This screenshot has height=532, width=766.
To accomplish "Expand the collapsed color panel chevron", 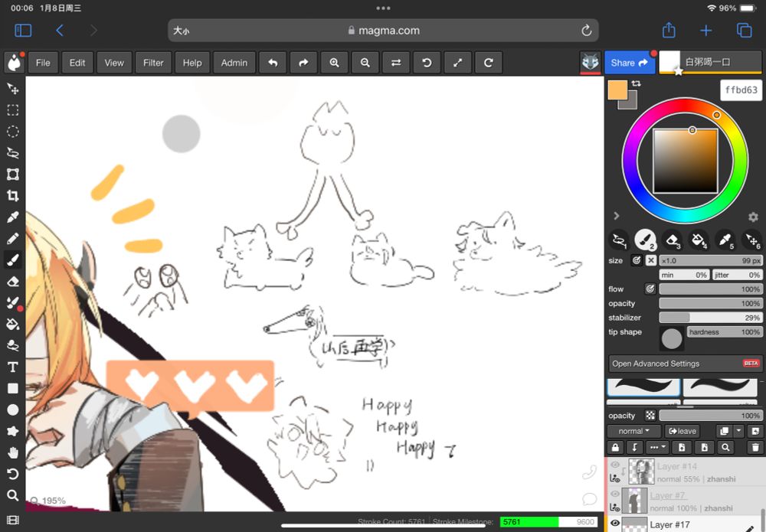I will point(617,217).
